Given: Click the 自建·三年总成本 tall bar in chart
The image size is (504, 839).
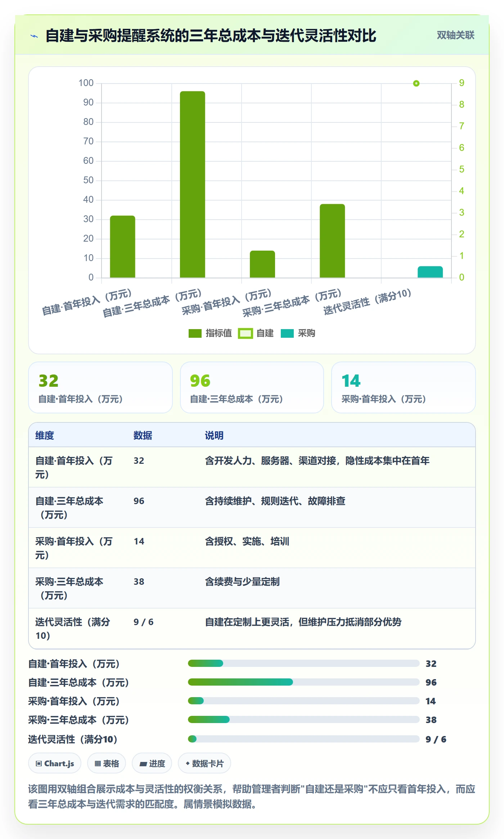Looking at the screenshot, I should click(x=193, y=184).
